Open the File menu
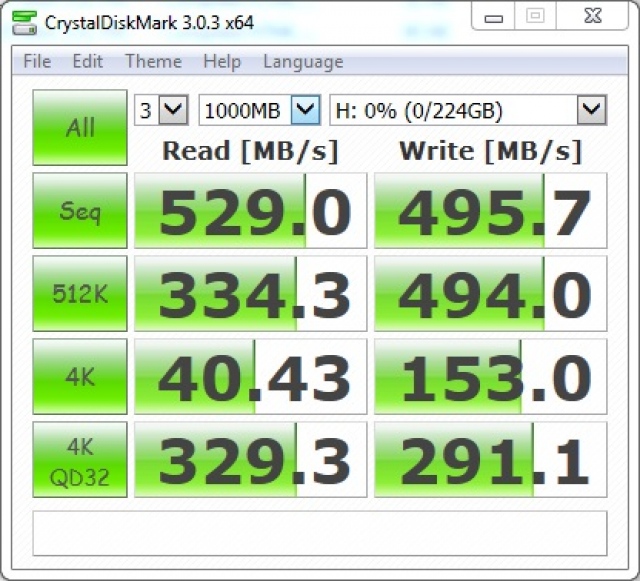This screenshot has width=640, height=581. pyautogui.click(x=37, y=62)
